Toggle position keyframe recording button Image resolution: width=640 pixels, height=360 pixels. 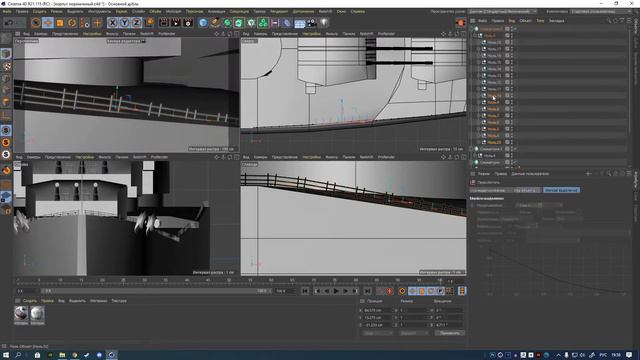click(412, 291)
